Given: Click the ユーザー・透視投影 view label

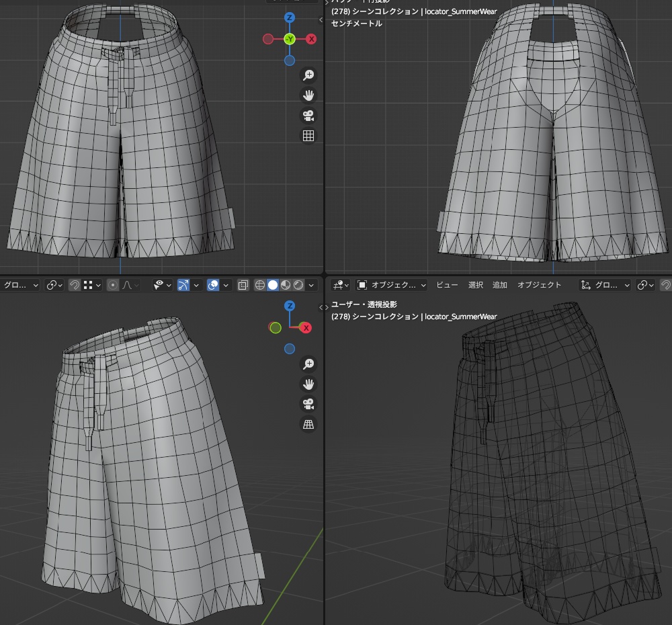Looking at the screenshot, I should (x=364, y=304).
